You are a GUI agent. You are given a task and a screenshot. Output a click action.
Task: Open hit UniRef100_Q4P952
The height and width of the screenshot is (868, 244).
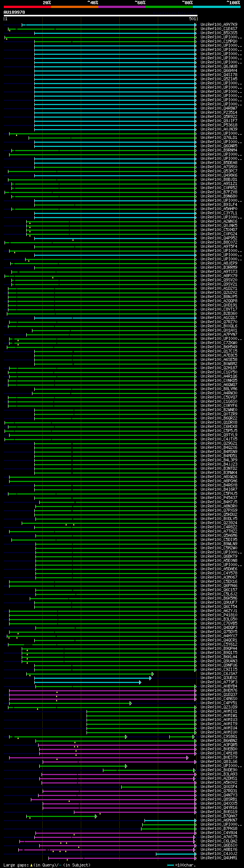tap(219, 238)
